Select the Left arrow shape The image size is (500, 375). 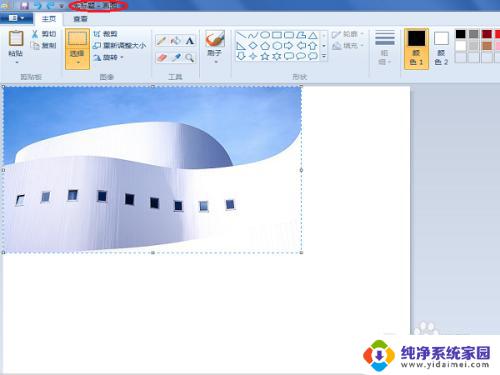pyautogui.click(x=301, y=46)
